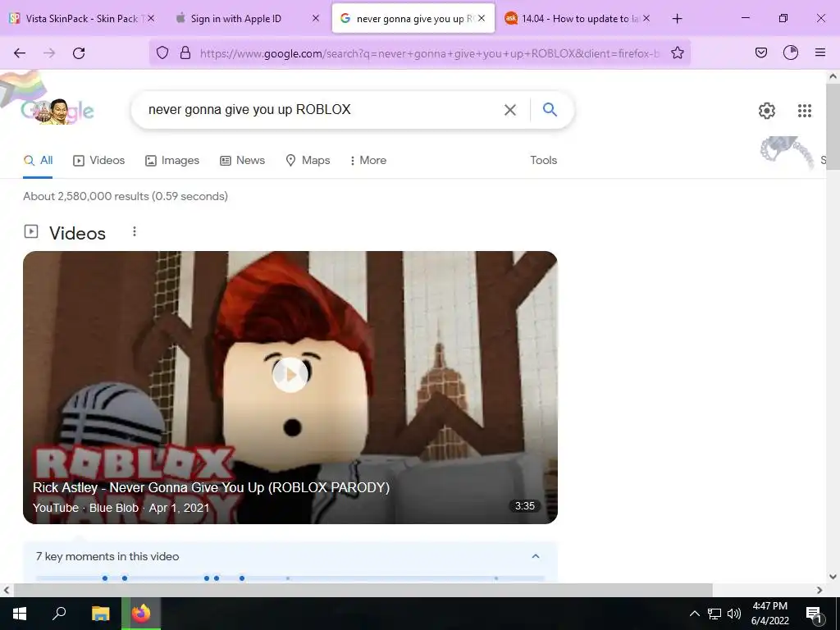840x630 pixels.
Task: Switch to the Maps results tab
Action: [308, 160]
